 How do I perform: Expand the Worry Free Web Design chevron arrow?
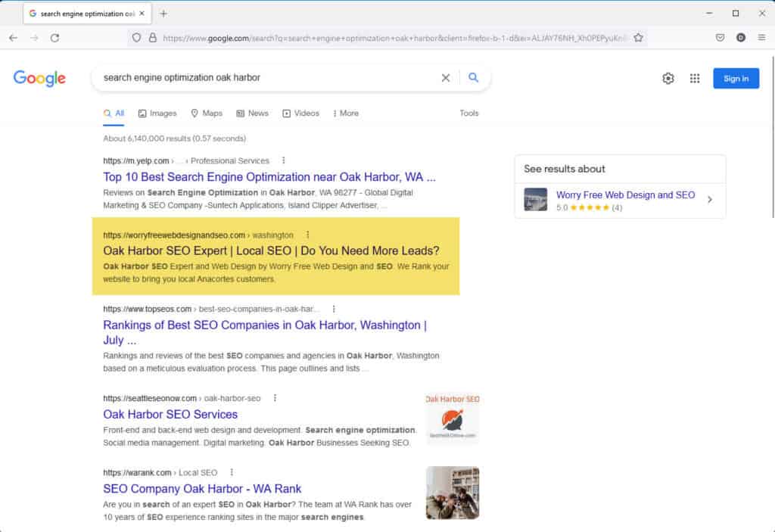tap(710, 200)
